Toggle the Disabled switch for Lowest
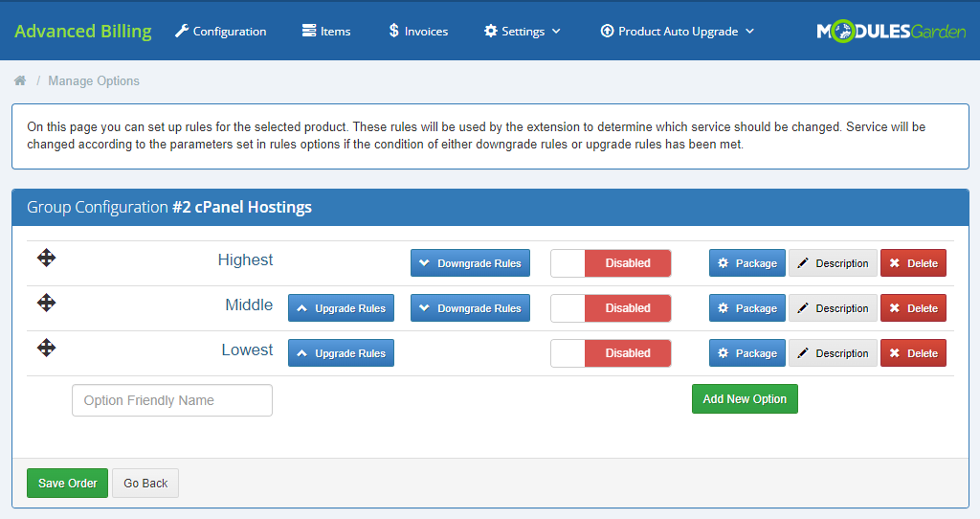980x519 pixels. (x=611, y=353)
